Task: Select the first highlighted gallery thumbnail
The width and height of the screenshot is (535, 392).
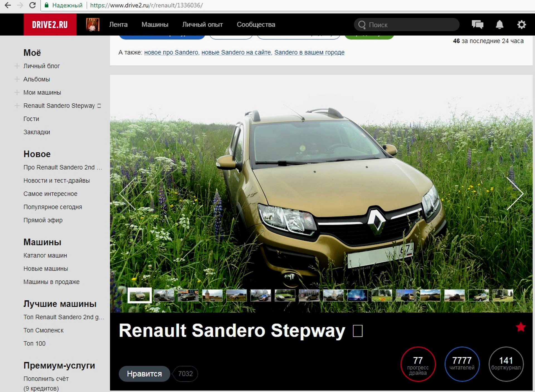Action: tap(140, 295)
